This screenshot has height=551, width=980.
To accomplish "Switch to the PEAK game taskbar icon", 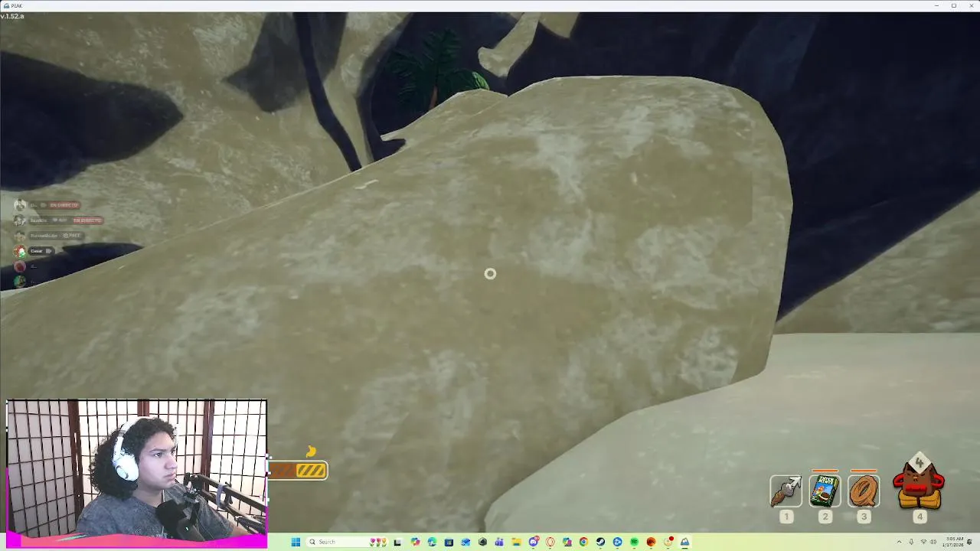I will [684, 542].
